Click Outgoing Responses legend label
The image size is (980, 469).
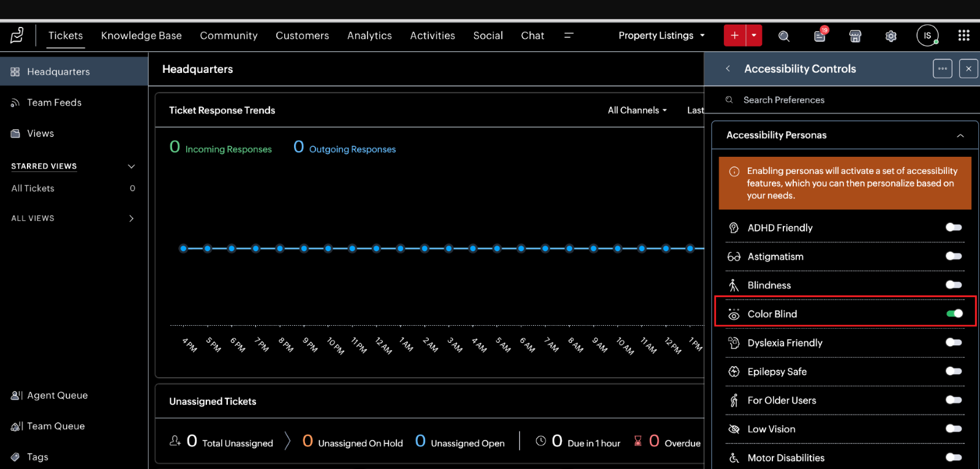pyautogui.click(x=352, y=149)
